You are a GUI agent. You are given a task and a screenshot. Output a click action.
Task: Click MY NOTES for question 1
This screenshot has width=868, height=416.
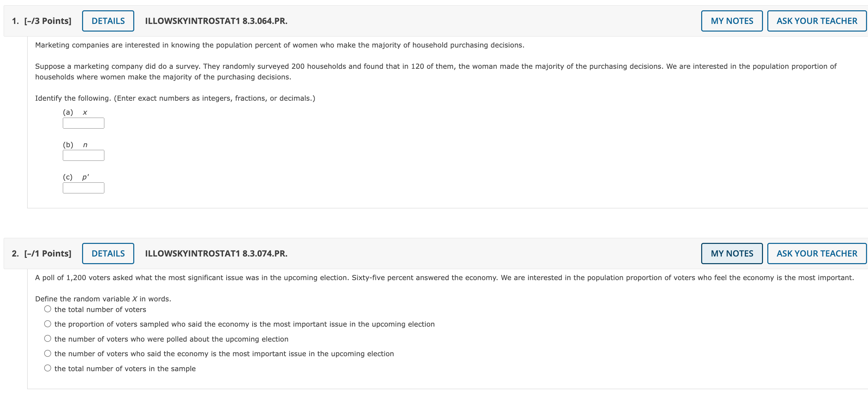tap(731, 21)
